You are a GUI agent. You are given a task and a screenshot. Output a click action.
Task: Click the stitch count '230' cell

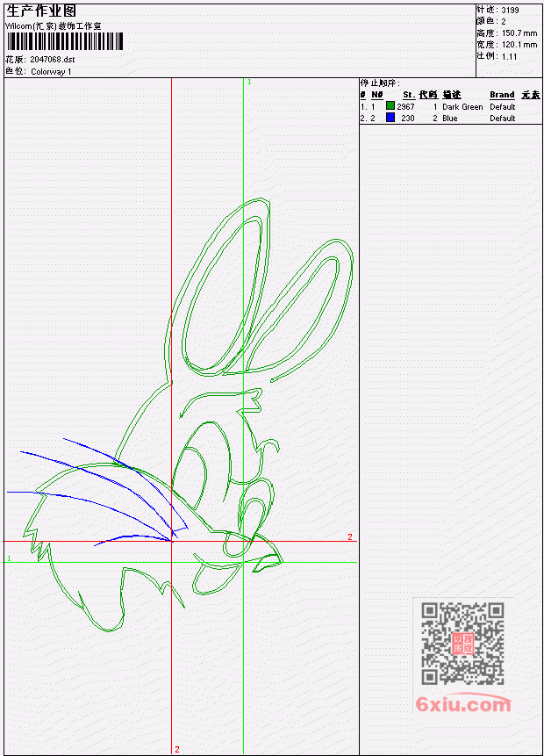click(x=408, y=119)
